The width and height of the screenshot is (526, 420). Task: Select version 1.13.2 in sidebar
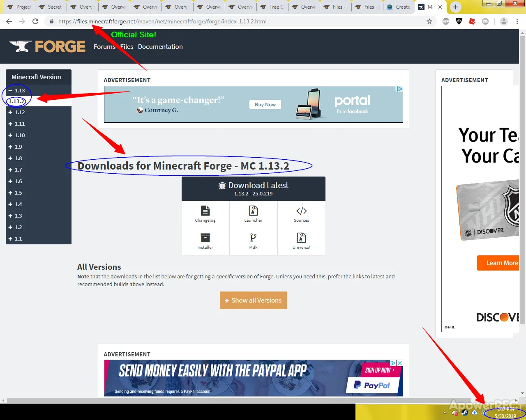[x=16, y=101]
